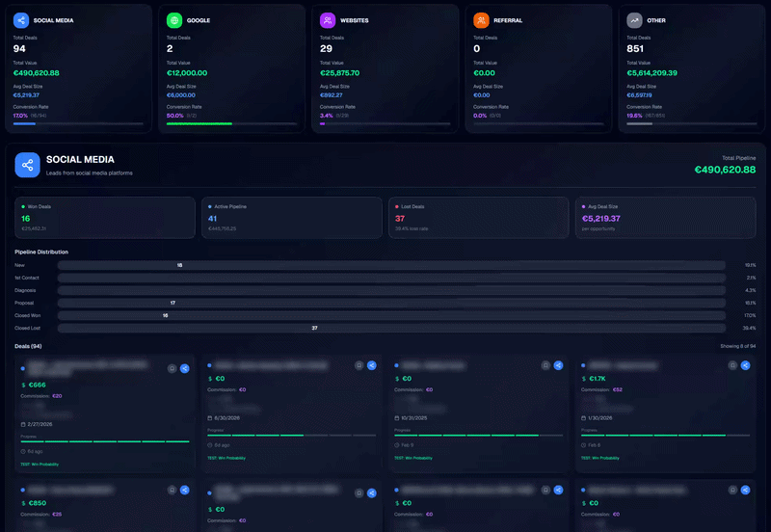771x532 pixels.
Task: Click gray icon button on 10/31/2025 deal
Action: click(545, 366)
